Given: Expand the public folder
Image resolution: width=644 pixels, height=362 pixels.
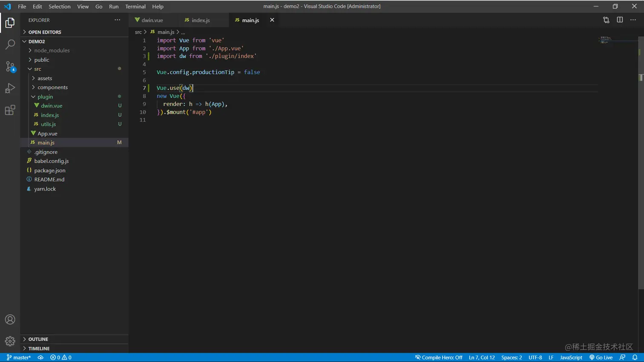Looking at the screenshot, I should click(75, 60).
